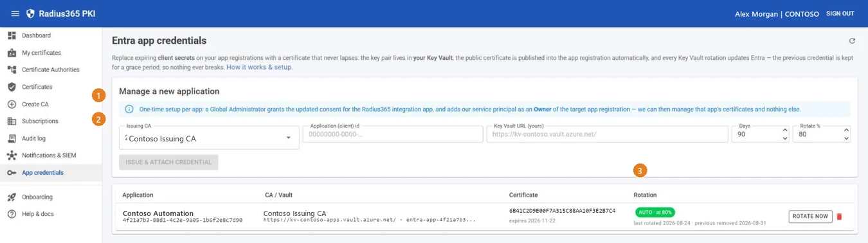Click the kv-contoso-apps vault URL text
Viewport: 868px width, 243px height.
pos(370,221)
